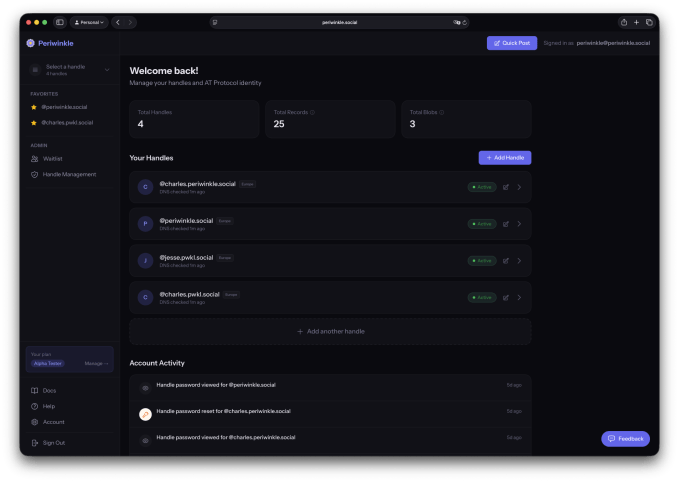
Task: Reload the page using the refresh icon
Action: click(x=465, y=22)
